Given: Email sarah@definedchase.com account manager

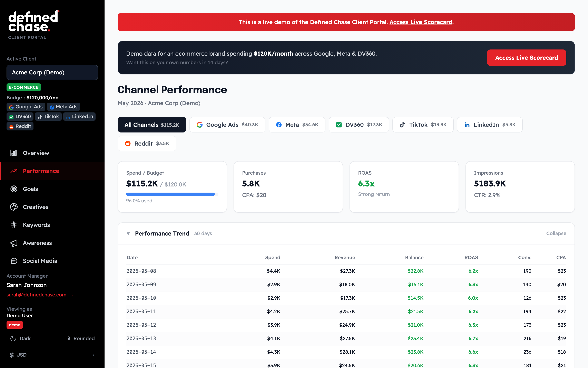Looking at the screenshot, I should click(40, 295).
